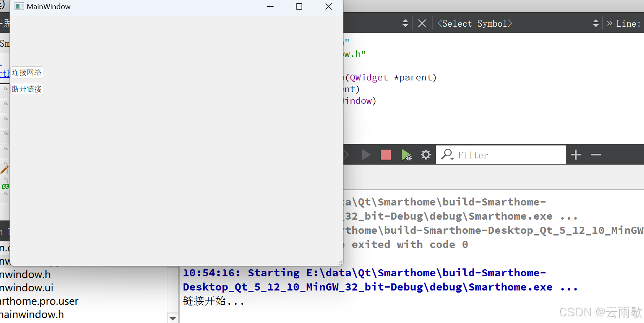Click the Line position indicator in the editor toolbar

629,23
